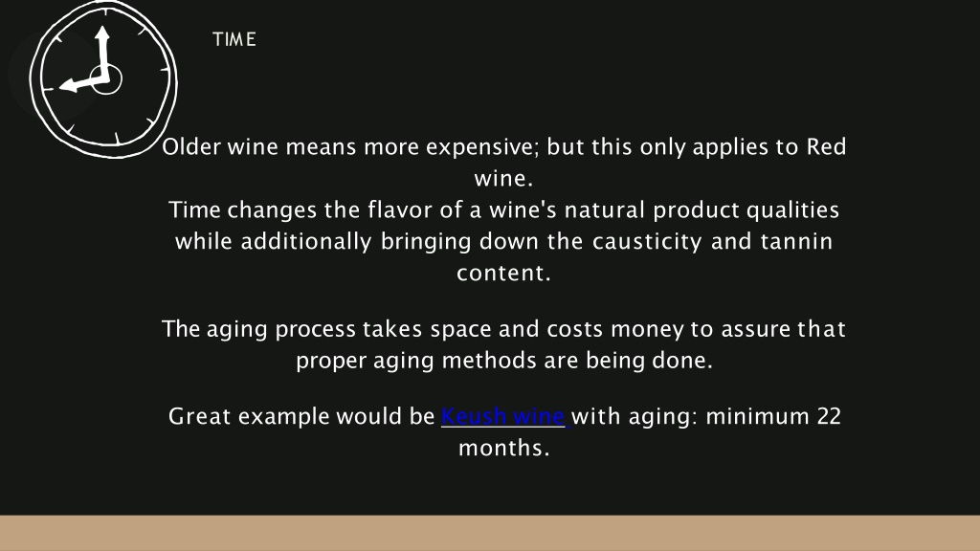The image size is (980, 551).
Task: Click the word "Red" in first sentence
Action: 826,146
